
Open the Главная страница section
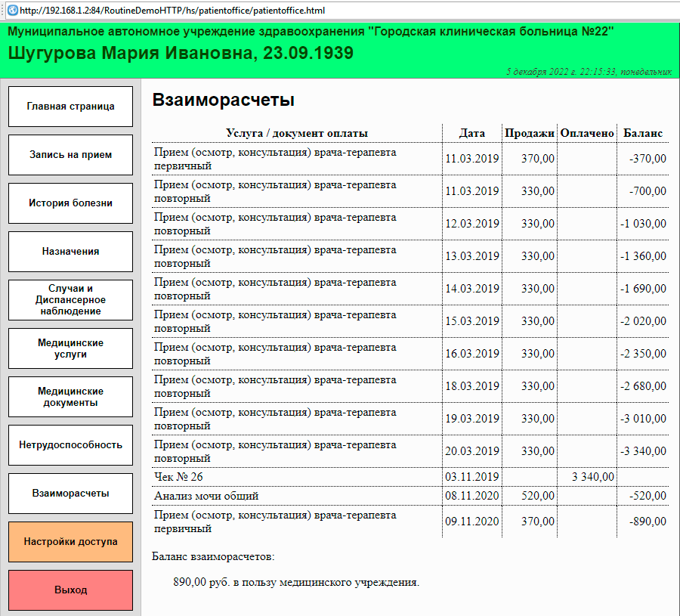[x=70, y=107]
